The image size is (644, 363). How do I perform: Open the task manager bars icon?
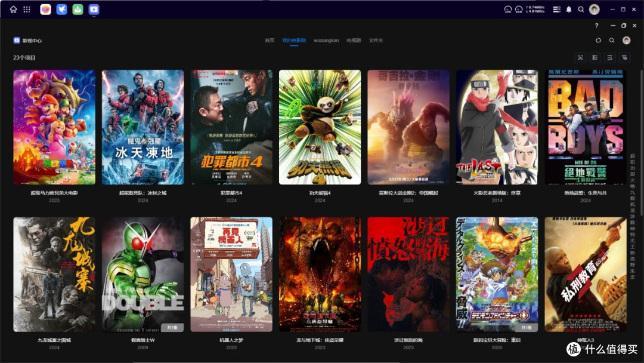coord(556,9)
